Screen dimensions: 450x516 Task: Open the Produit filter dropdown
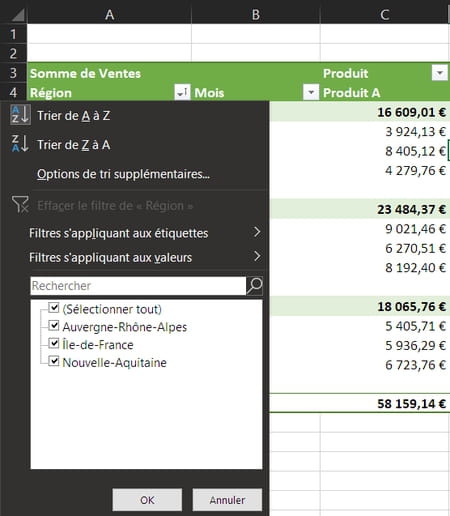coord(440,73)
